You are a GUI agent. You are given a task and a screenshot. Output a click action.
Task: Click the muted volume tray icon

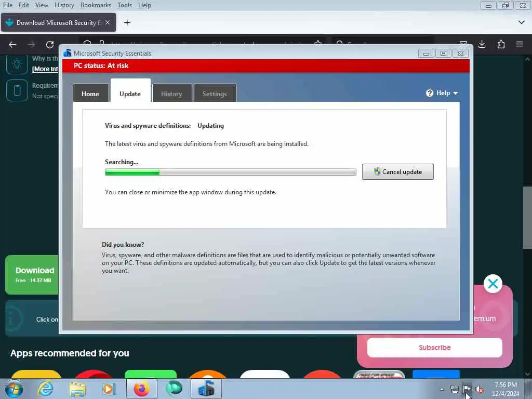point(480,390)
